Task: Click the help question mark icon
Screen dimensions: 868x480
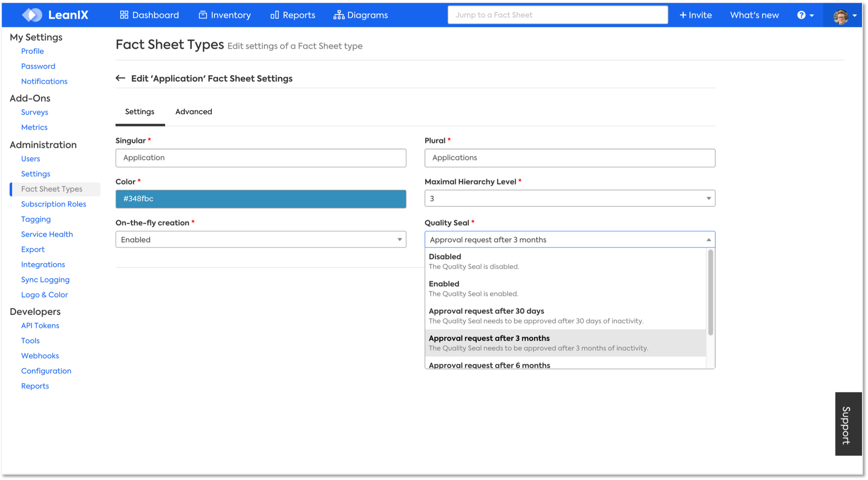Action: (x=801, y=15)
